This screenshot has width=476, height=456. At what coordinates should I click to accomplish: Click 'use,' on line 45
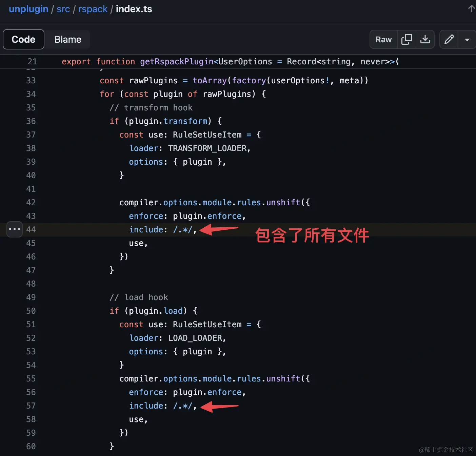pyautogui.click(x=138, y=243)
